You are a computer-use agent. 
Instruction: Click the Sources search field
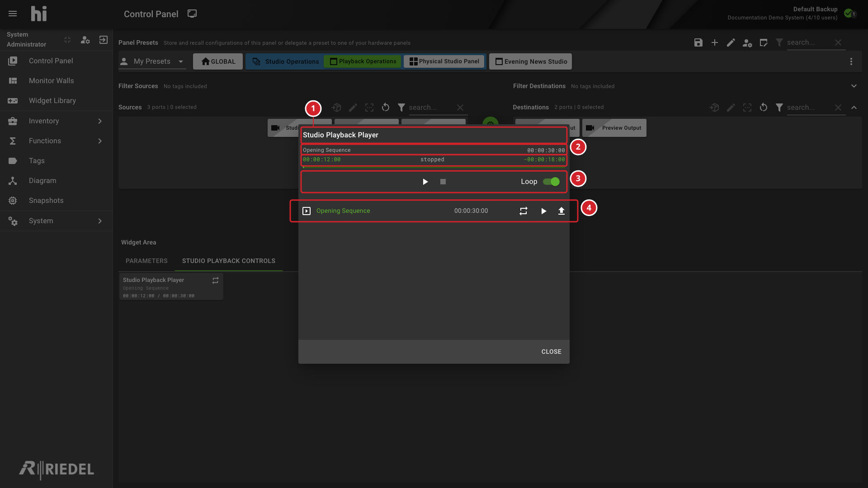[x=431, y=108]
